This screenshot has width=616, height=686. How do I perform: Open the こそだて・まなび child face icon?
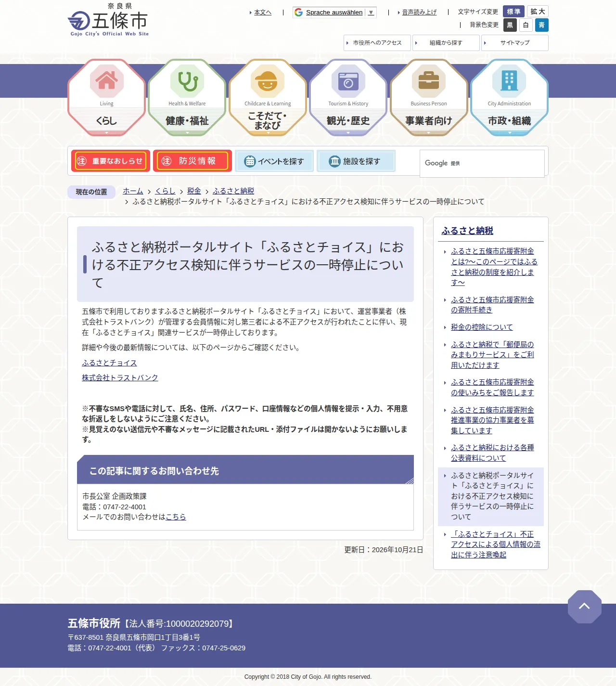[x=268, y=81]
